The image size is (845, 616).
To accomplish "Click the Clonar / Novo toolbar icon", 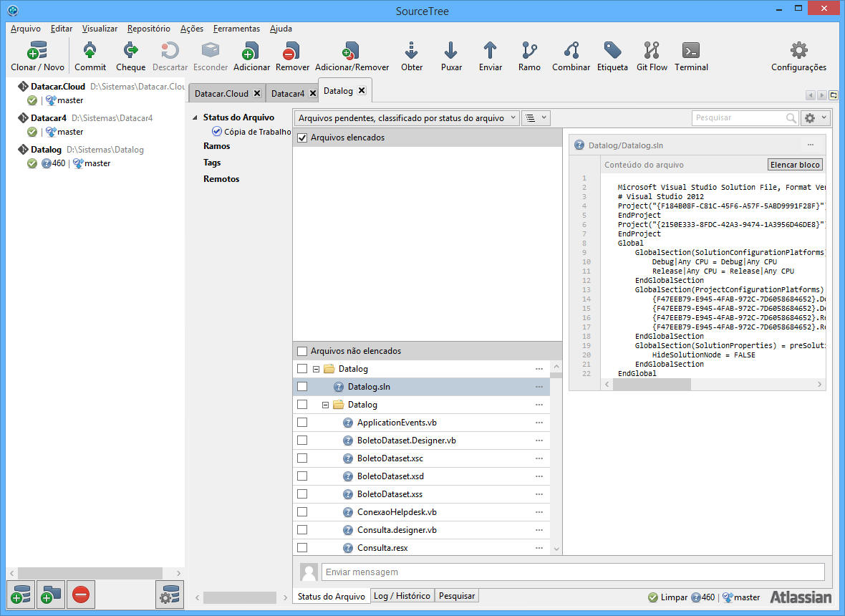I will [x=37, y=51].
